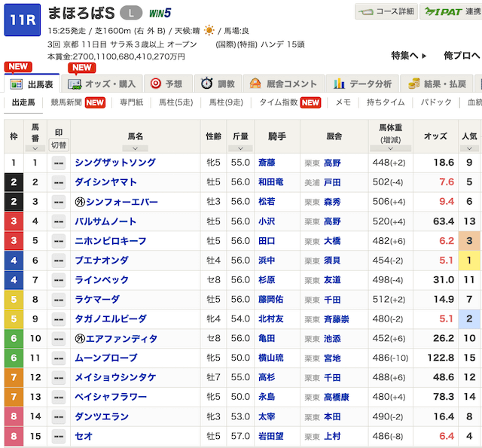The height and width of the screenshot is (448, 482).
Task: Expand the 特集へ menu arrow
Action: 424,56
